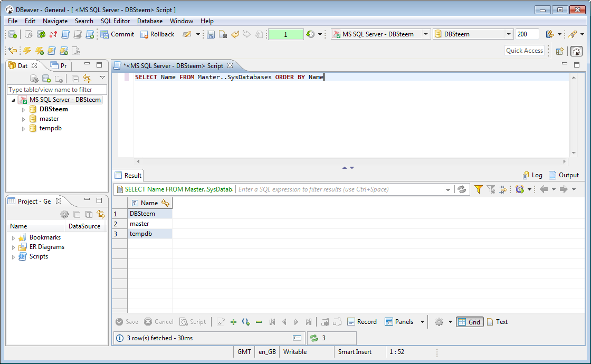Execute statement in new tab lightning-plus icon
This screenshot has height=364, width=591.
point(39,51)
